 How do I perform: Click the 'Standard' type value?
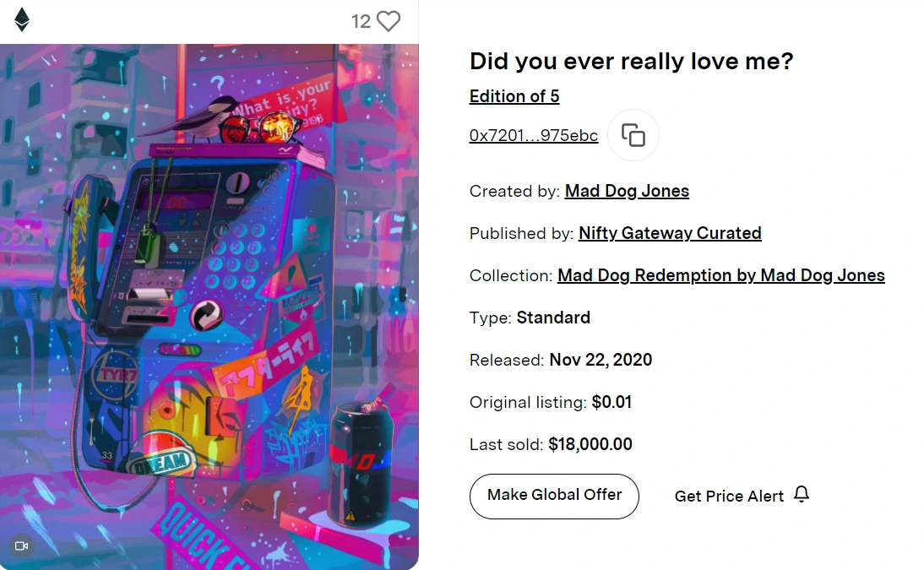pyautogui.click(x=553, y=318)
